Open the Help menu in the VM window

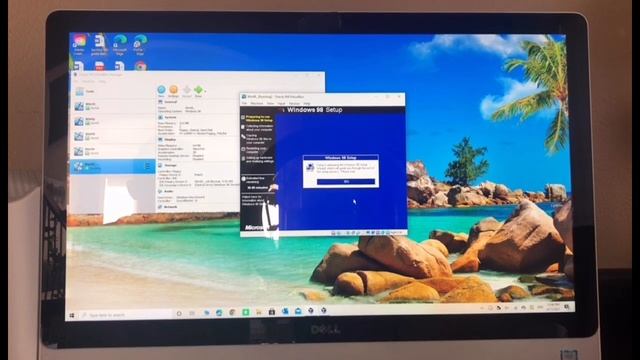coord(307,103)
